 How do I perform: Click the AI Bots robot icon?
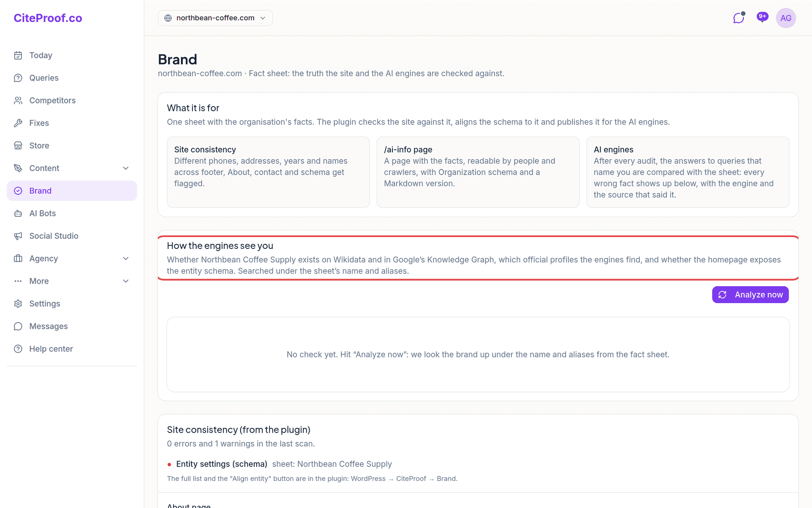coord(18,213)
